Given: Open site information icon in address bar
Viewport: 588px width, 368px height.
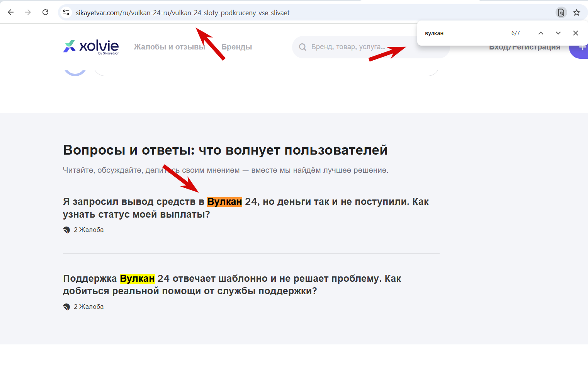Looking at the screenshot, I should point(66,12).
